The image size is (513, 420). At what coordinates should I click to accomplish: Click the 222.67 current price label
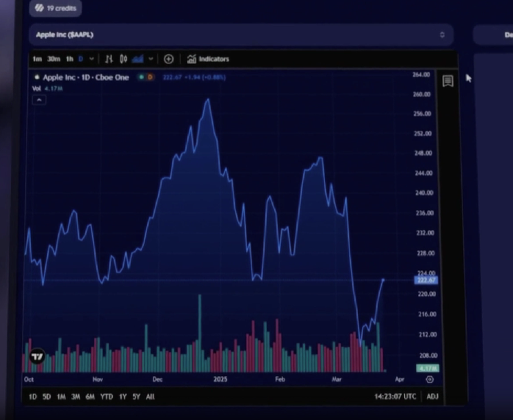425,280
